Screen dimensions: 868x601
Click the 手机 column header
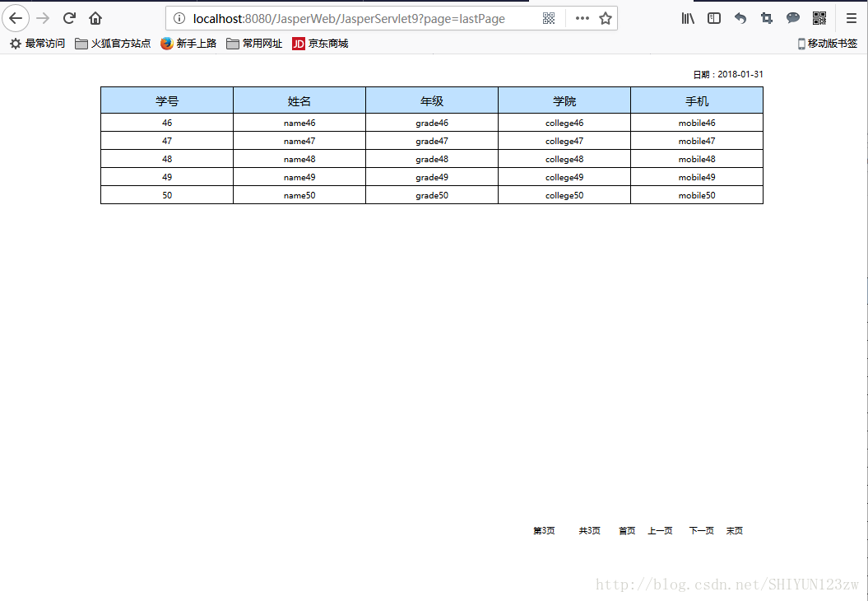coord(697,100)
